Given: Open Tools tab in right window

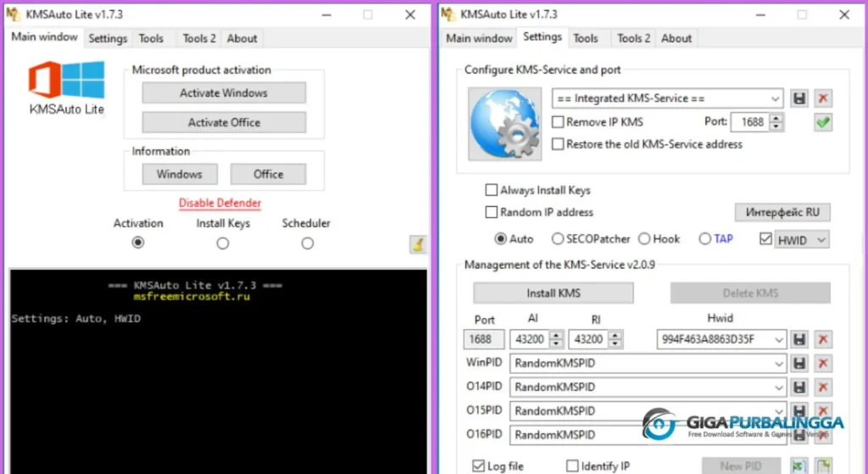Looking at the screenshot, I should point(586,38).
